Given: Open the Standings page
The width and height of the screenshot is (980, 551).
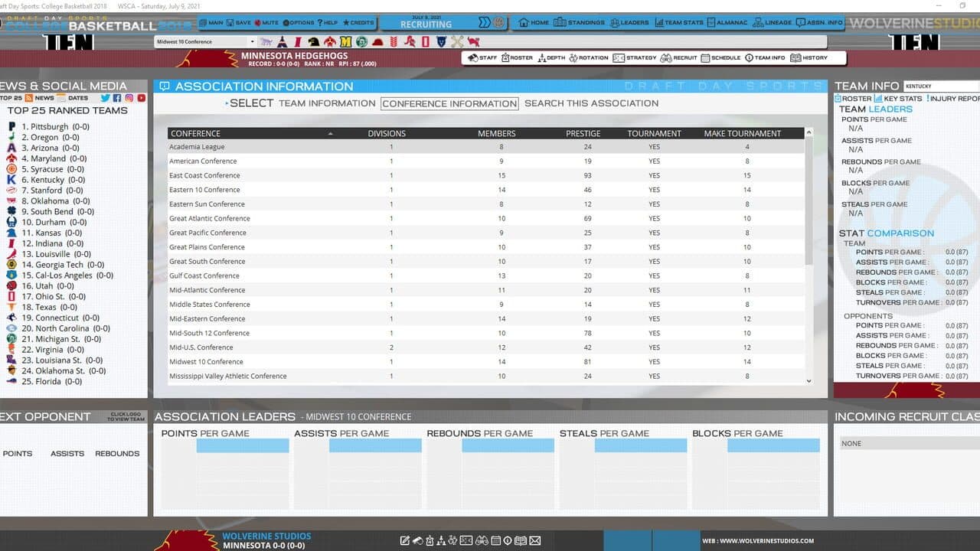Looking at the screenshot, I should (579, 23).
